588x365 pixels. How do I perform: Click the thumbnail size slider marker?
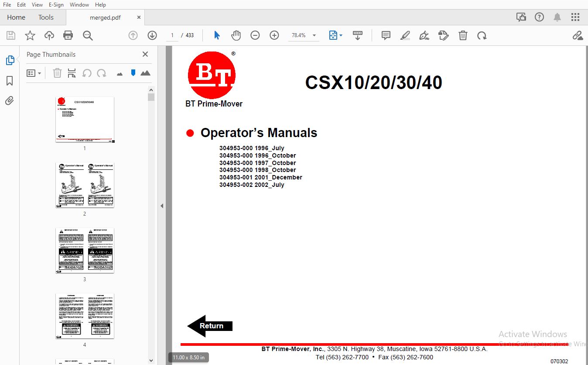(133, 73)
